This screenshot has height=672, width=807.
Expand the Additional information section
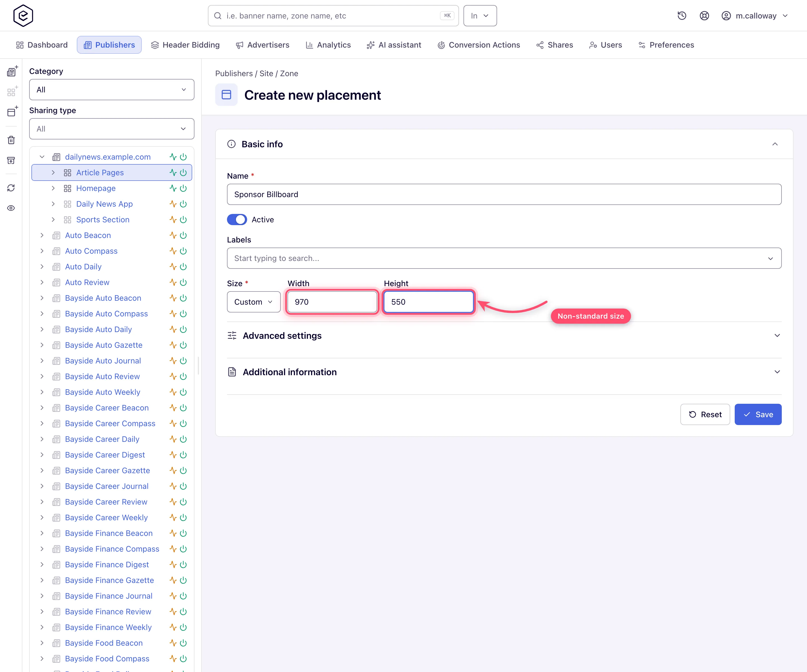pos(504,372)
